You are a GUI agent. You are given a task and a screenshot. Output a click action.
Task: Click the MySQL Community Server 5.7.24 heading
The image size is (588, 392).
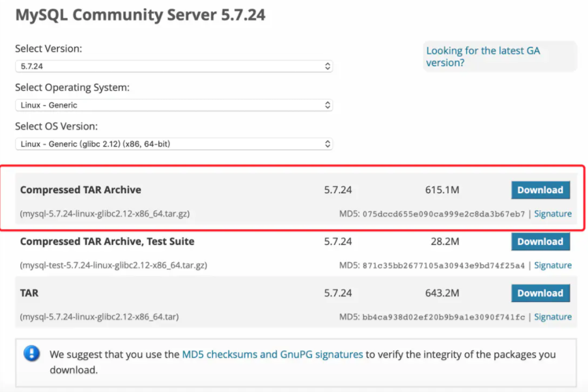[142, 15]
